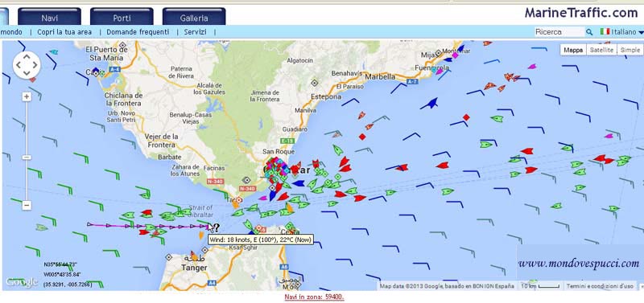The image size is (644, 303).
Task: Open Domande frequenti link
Action: coord(138,31)
